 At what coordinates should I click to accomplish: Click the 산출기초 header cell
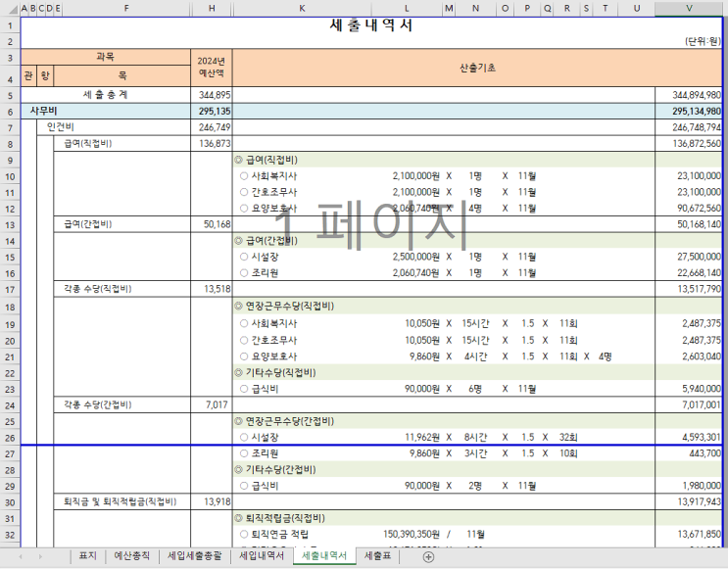point(477,68)
